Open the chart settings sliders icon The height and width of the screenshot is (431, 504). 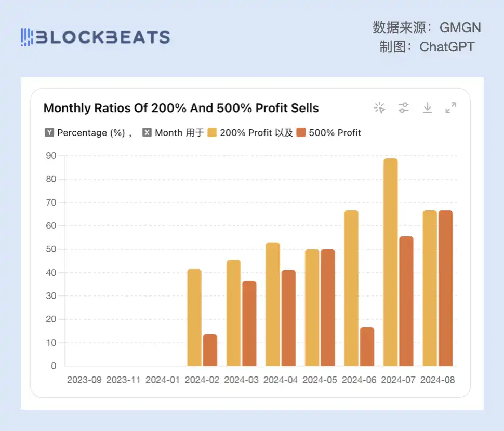point(404,107)
